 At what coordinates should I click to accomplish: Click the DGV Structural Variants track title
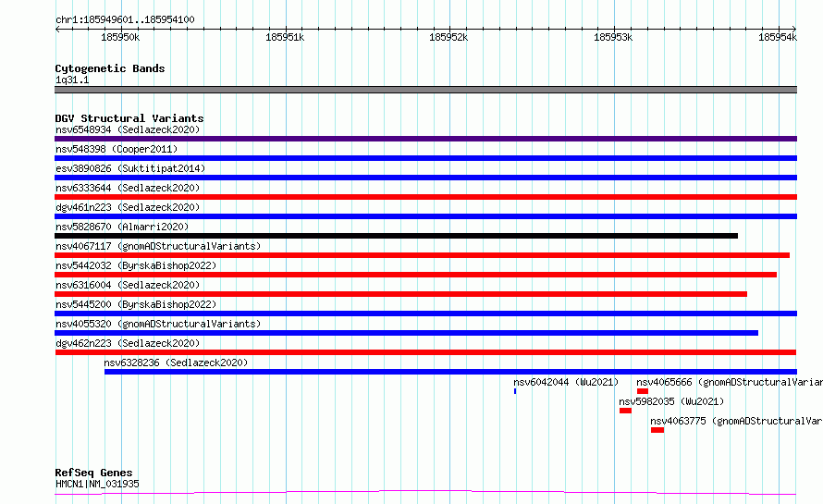[x=129, y=118]
